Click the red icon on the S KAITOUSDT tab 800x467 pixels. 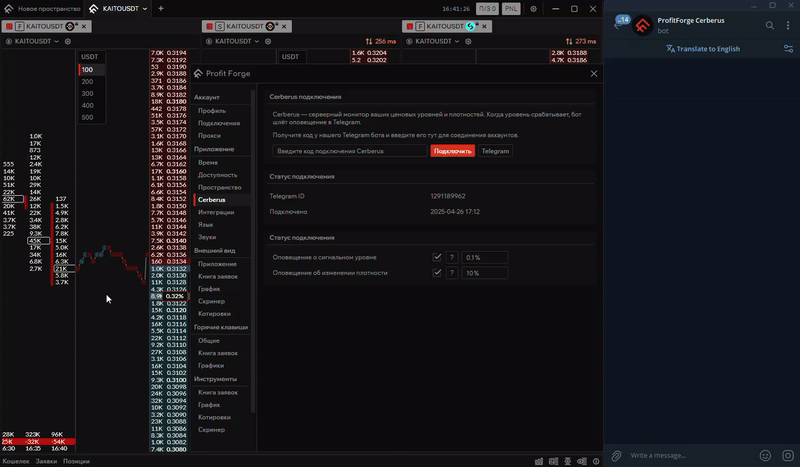[x=210, y=26]
